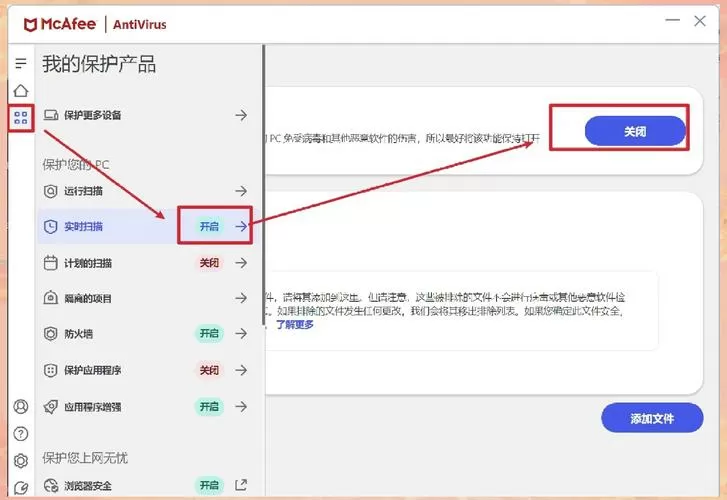The image size is (727, 500).
Task: Click the 保护应用程序 icon
Action: click(51, 370)
